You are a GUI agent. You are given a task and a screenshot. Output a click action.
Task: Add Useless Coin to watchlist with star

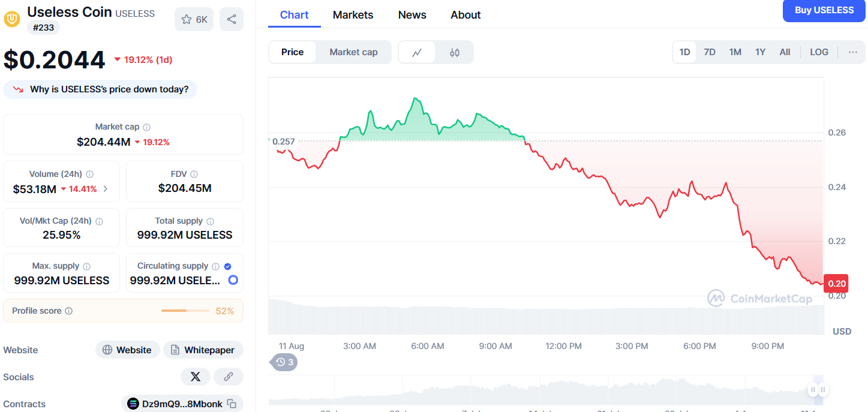(194, 19)
